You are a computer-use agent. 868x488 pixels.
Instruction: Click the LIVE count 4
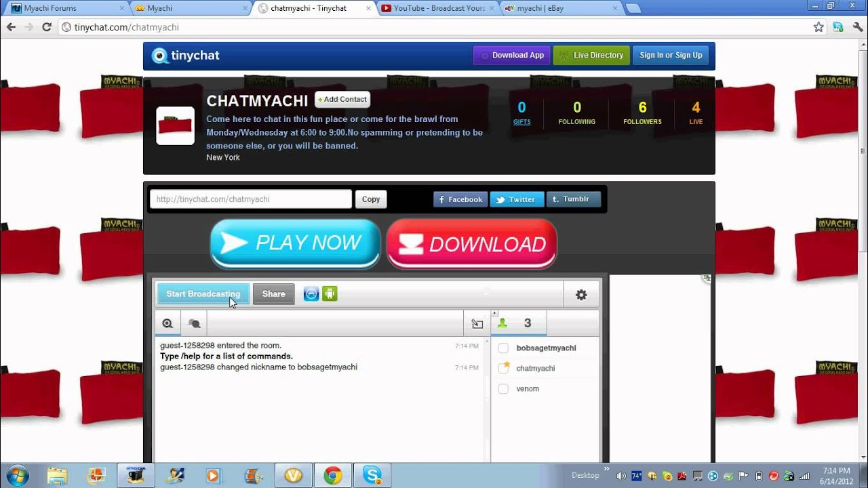(696, 108)
